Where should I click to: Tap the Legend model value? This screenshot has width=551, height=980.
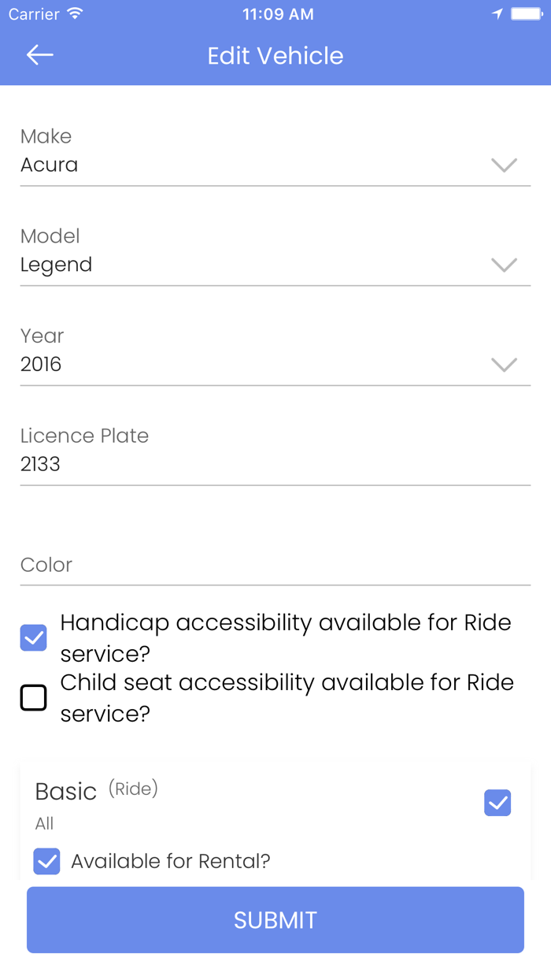click(57, 265)
